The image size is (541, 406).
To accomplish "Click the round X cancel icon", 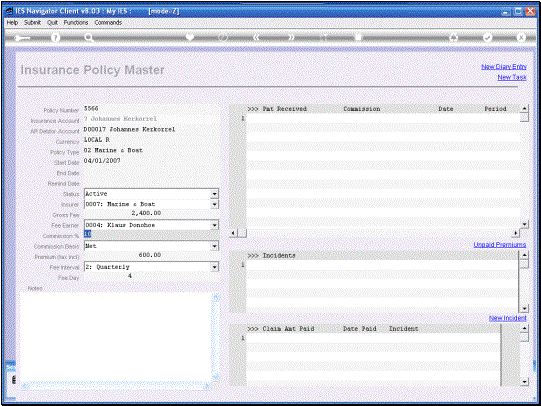I will point(521,37).
